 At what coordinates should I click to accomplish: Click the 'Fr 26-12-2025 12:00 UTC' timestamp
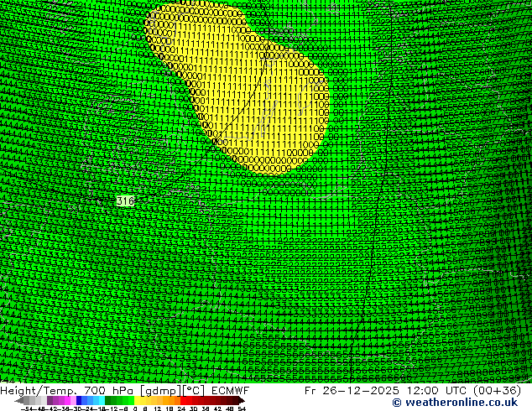click(385, 391)
